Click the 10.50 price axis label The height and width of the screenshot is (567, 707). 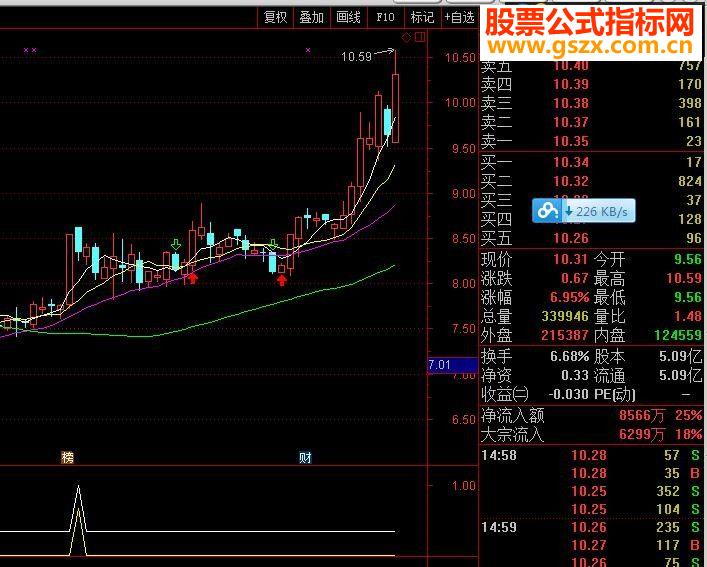click(460, 58)
